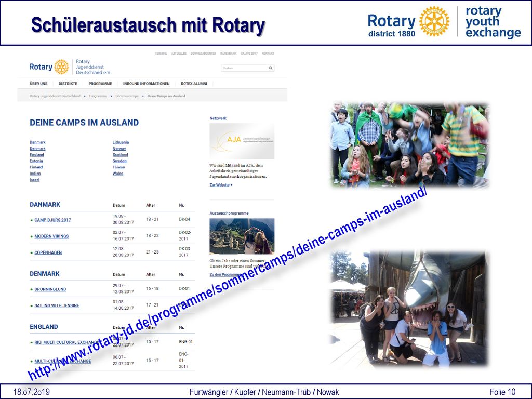Jump to Indien in country list
The width and height of the screenshot is (532, 399).
pos(35,174)
